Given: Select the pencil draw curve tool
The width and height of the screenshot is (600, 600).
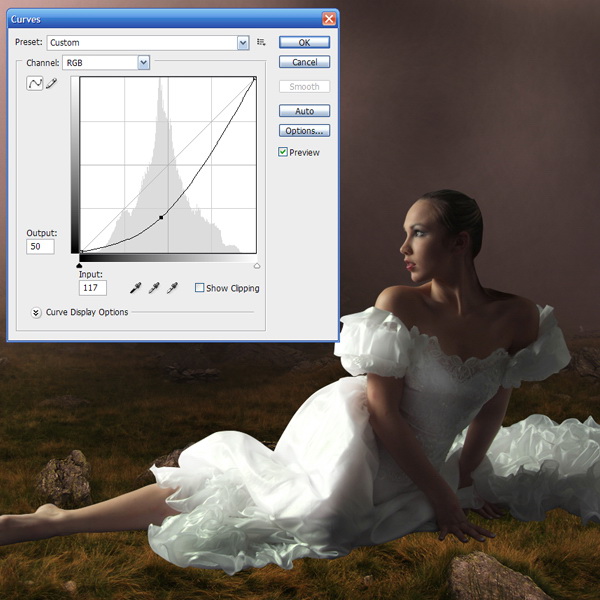Looking at the screenshot, I should [51, 83].
